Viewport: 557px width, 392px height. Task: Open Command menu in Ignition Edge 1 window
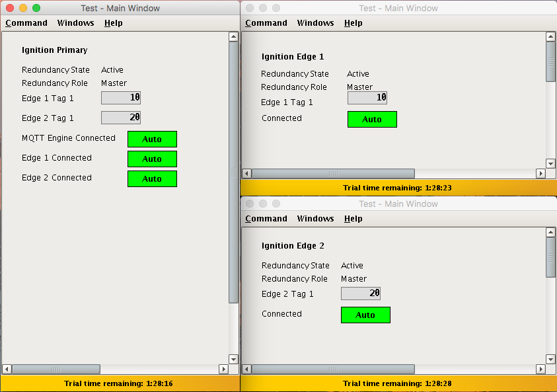click(x=266, y=23)
